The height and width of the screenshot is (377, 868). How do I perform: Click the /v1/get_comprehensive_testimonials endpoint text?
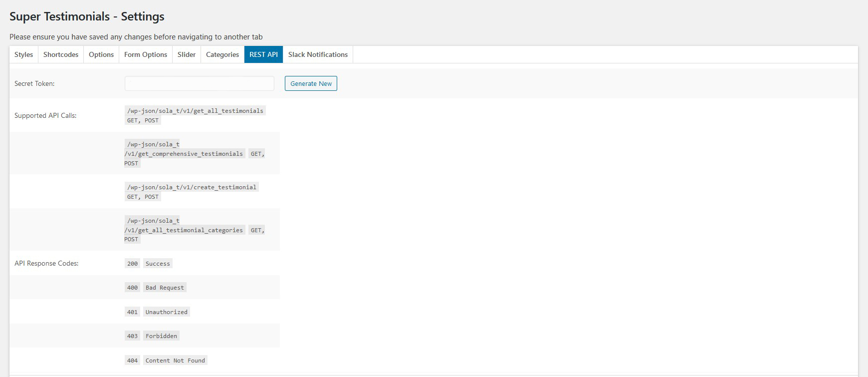coord(185,154)
